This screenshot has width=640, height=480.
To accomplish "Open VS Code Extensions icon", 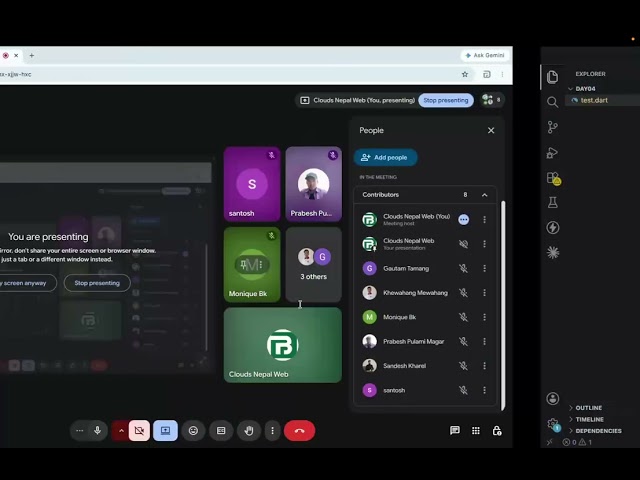I will point(553,178).
